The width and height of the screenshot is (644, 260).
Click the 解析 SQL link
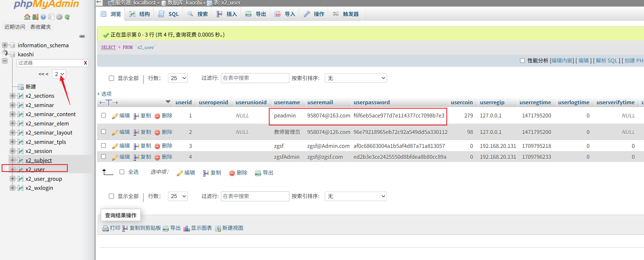pos(606,61)
